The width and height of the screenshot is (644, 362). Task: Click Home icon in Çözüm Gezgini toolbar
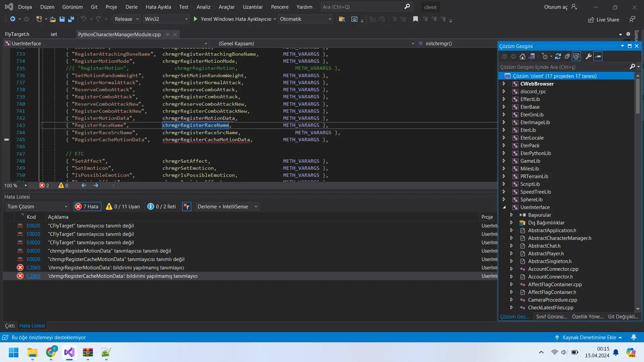(523, 56)
